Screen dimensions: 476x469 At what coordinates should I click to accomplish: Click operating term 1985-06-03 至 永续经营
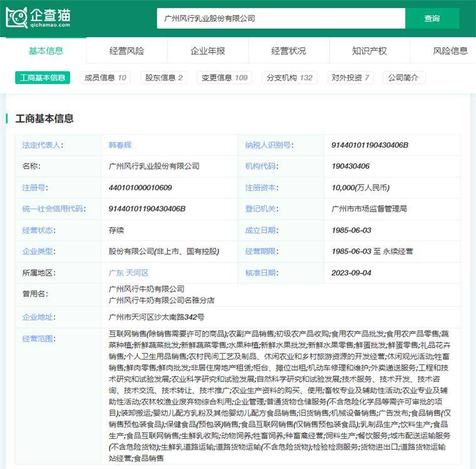pyautogui.click(x=372, y=251)
